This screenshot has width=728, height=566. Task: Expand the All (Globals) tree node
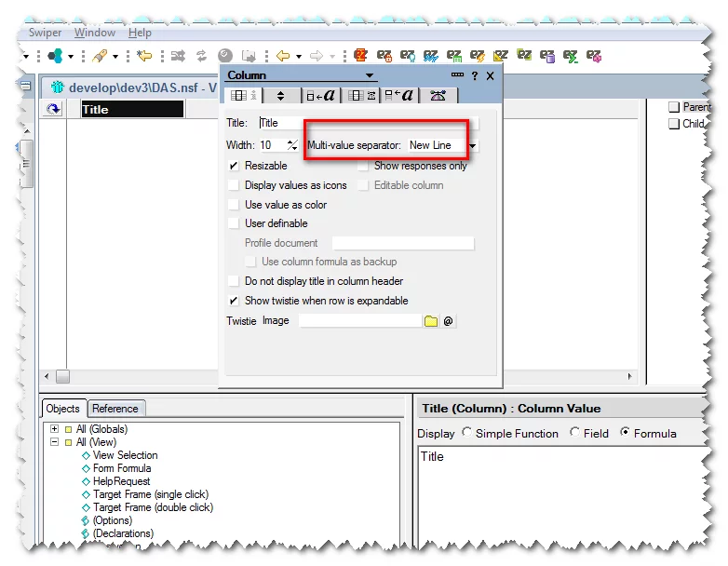[55, 429]
